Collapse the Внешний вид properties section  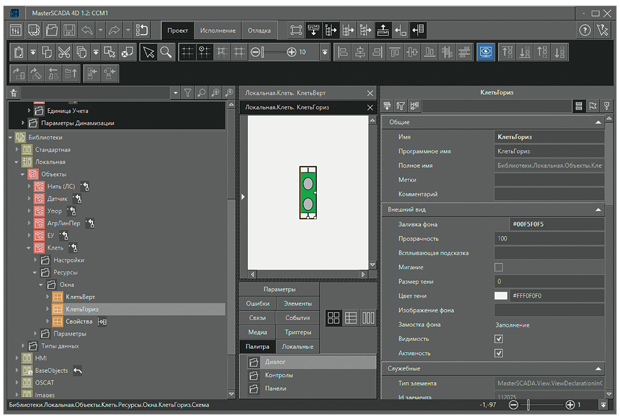pos(598,210)
